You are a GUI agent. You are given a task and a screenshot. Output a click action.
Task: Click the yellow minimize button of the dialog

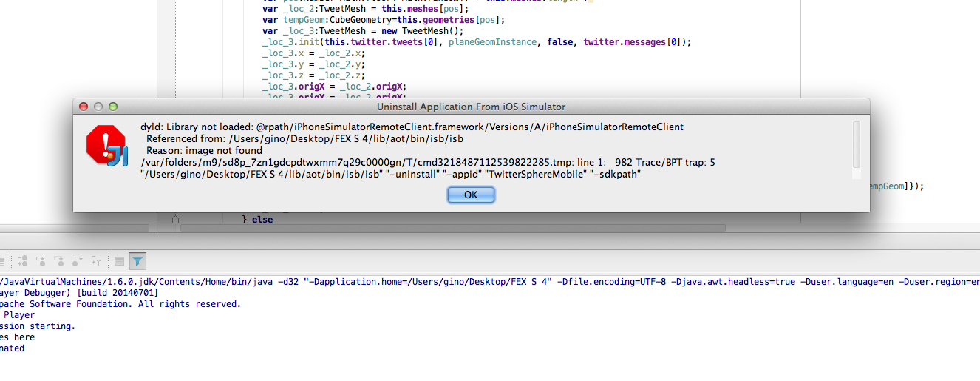click(98, 107)
